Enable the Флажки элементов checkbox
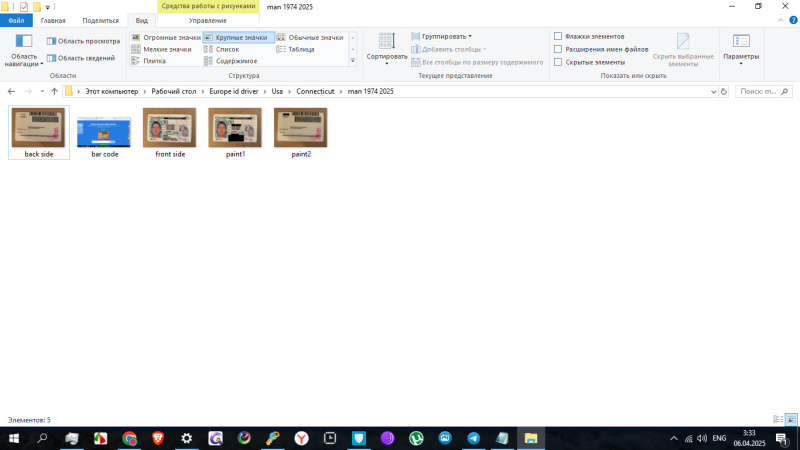 click(x=558, y=36)
